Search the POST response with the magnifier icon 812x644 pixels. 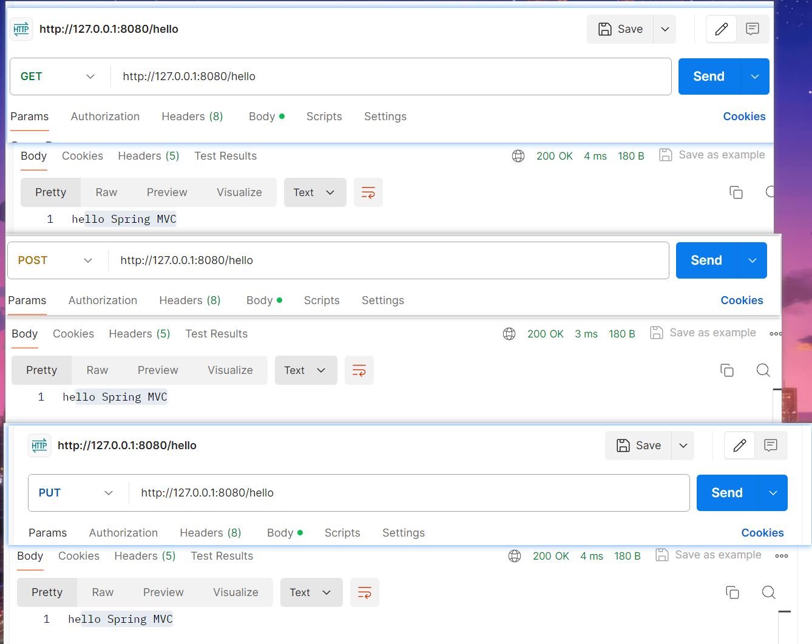click(x=763, y=370)
